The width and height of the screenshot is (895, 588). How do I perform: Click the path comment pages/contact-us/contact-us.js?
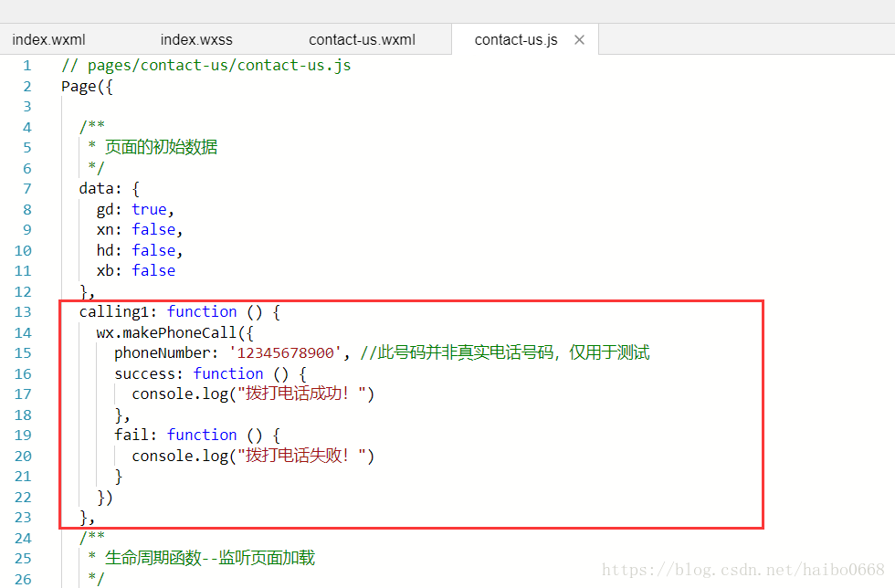click(206, 66)
